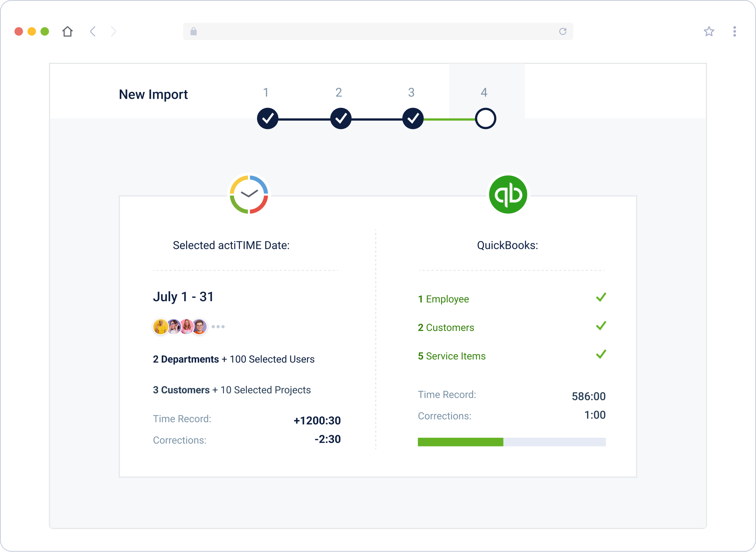756x552 pixels.
Task: Click the 5 Service Items link
Action: click(452, 356)
